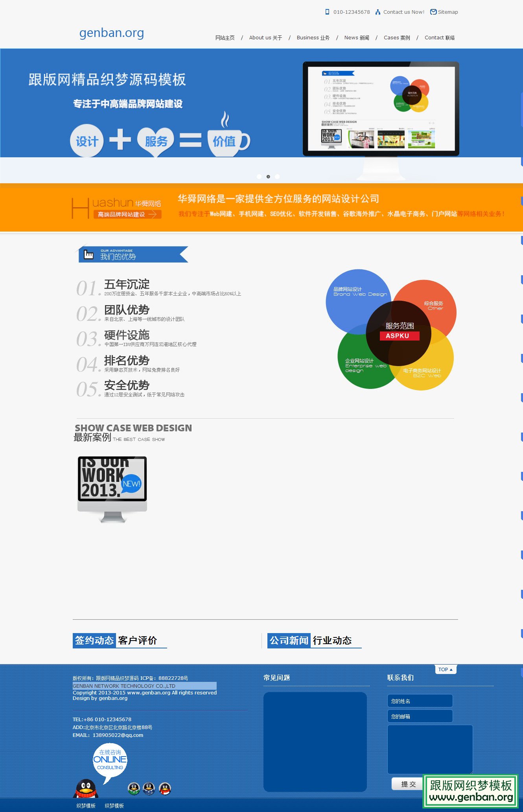Screen dimensions: 523x812
Task: Click the GENBAN NETWORK TECHNOLOGY CO.,LTD text
Action: pos(124,686)
